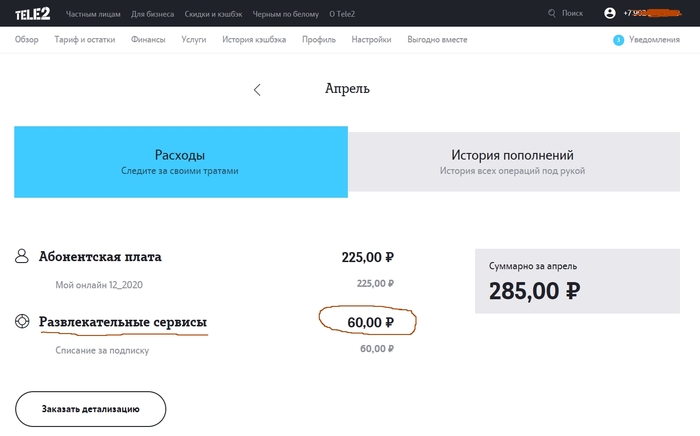The image size is (700, 436).
Task: Expand Абонентская плата expense row
Action: point(100,257)
